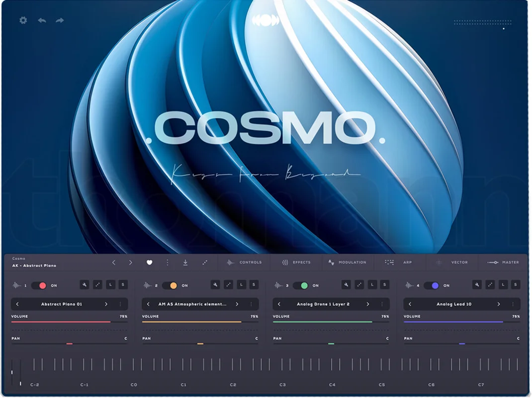Click the redo arrow icon
Screen dimensions: 532x398
click(60, 21)
